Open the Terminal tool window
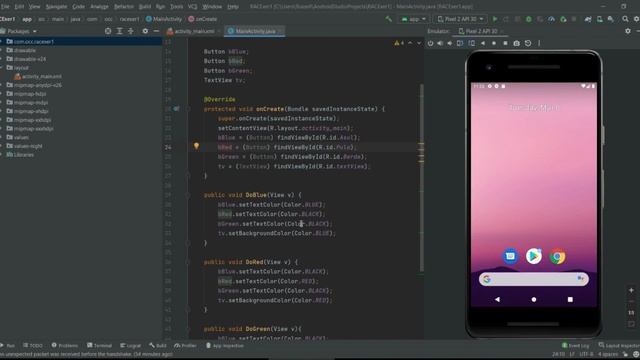Image resolution: width=640 pixels, height=360 pixels. pyautogui.click(x=99, y=346)
